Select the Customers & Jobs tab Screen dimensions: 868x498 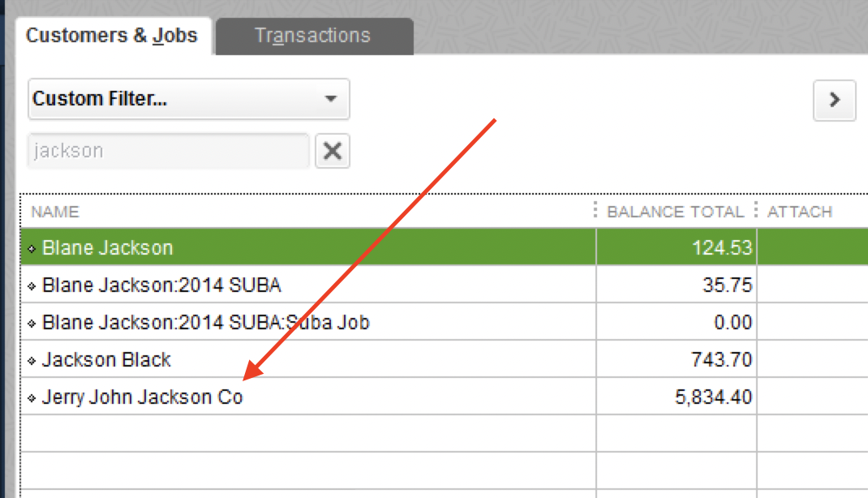pos(112,36)
